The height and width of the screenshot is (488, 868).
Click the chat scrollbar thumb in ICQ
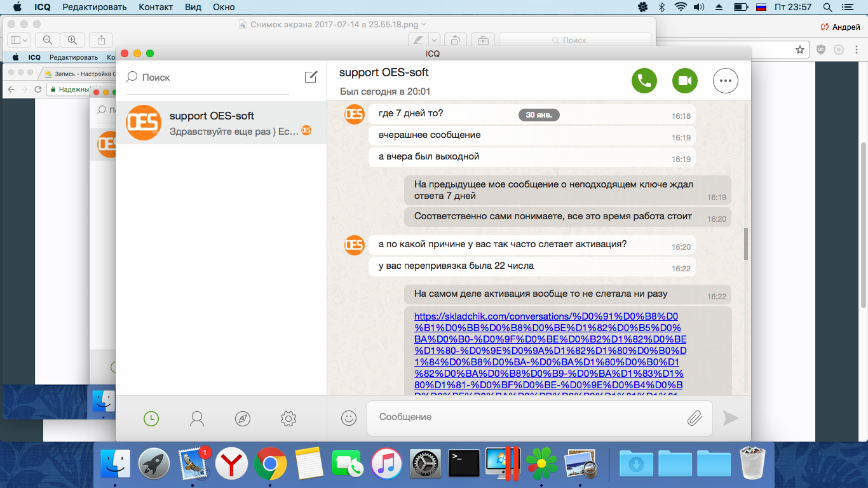746,244
